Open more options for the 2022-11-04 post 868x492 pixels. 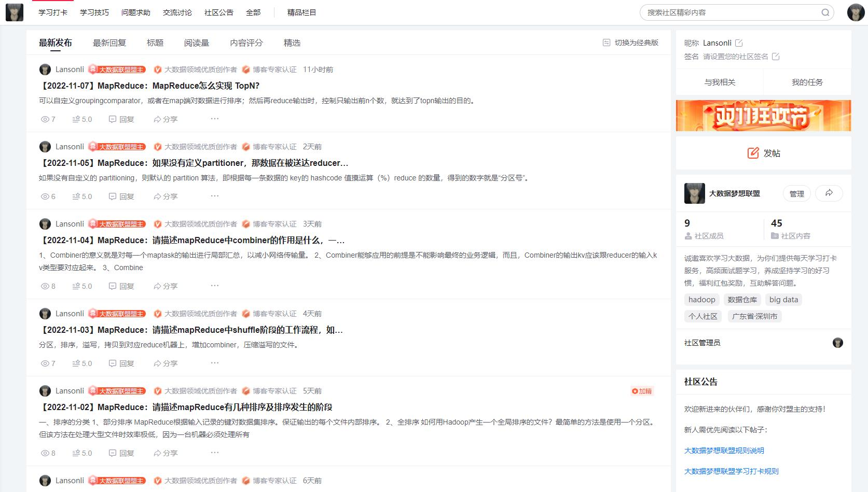pyautogui.click(x=215, y=286)
